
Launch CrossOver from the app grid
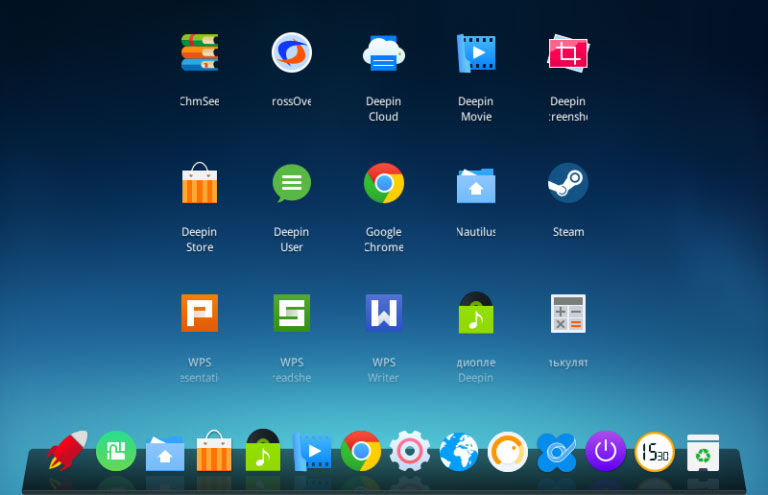click(x=291, y=52)
